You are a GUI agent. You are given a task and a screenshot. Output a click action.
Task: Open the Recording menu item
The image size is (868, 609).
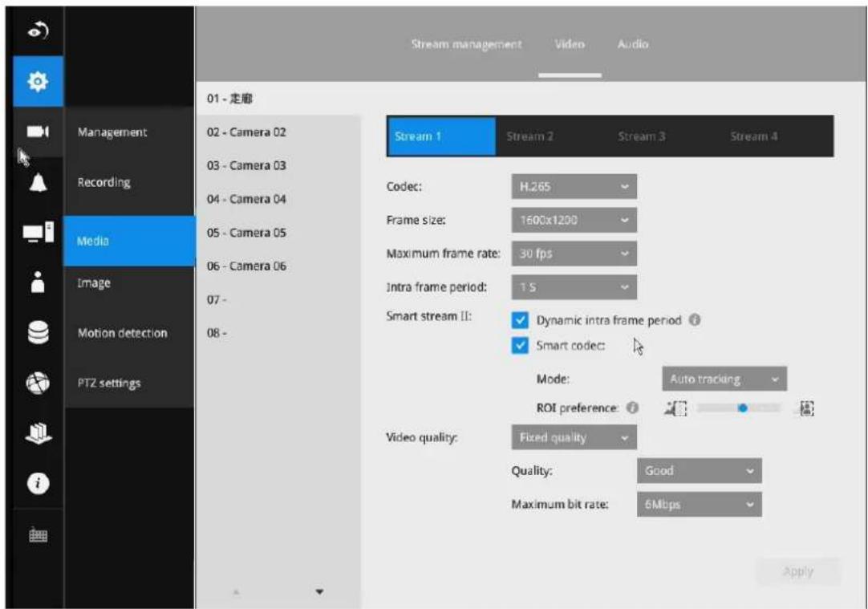point(129,182)
